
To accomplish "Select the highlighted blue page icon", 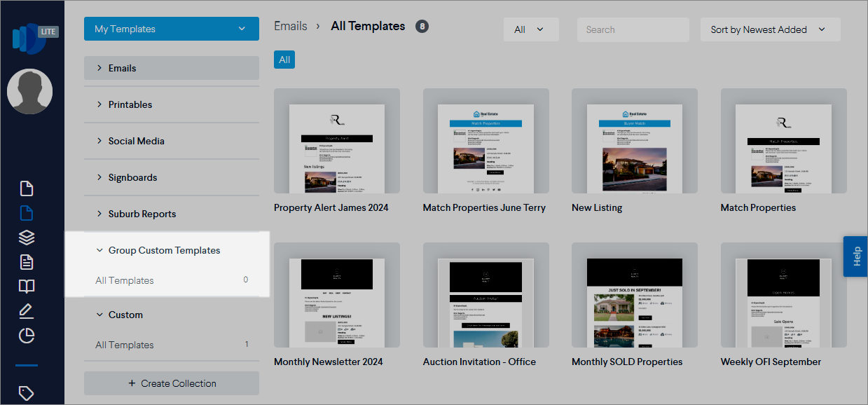I will pyautogui.click(x=27, y=213).
